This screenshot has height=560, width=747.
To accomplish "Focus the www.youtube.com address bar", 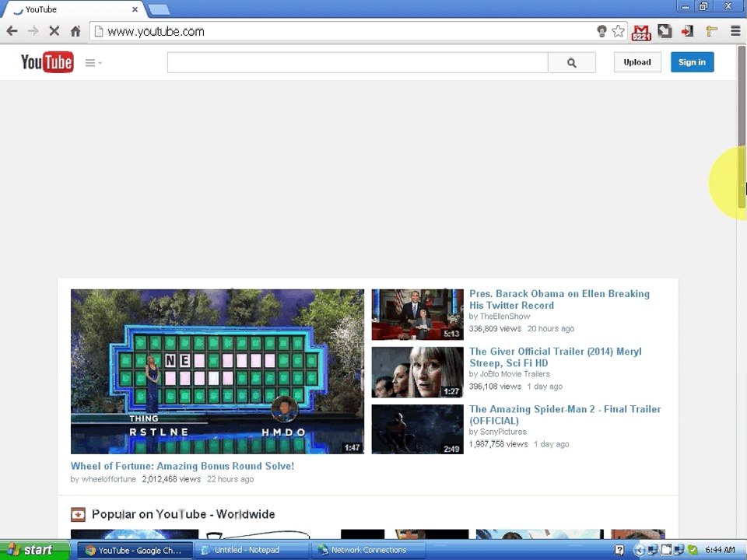I will (x=343, y=31).
